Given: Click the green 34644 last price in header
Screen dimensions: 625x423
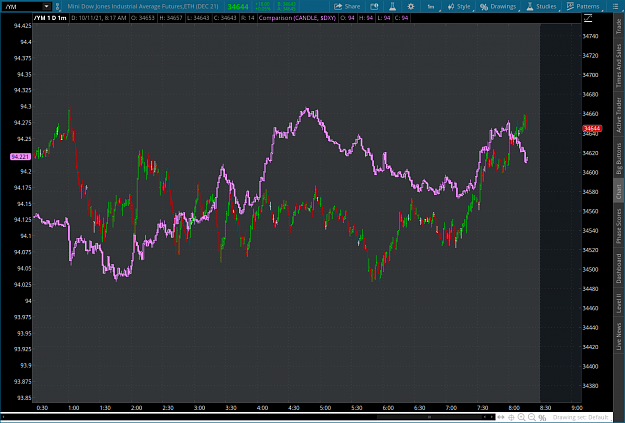Looking at the screenshot, I should (x=238, y=7).
